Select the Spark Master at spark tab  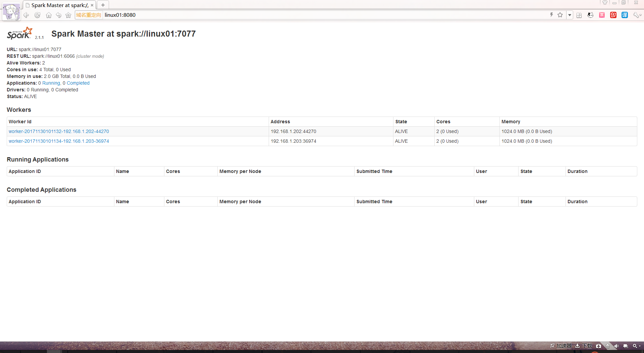coord(60,5)
